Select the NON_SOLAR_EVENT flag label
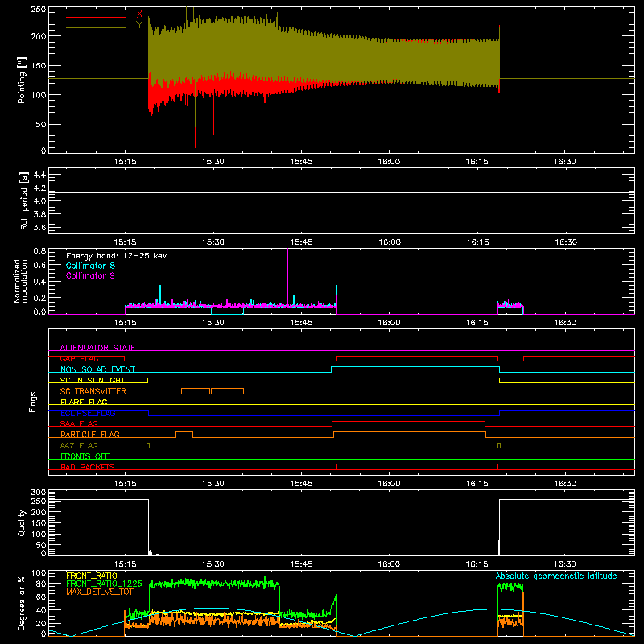644x644 pixels. coord(97,369)
